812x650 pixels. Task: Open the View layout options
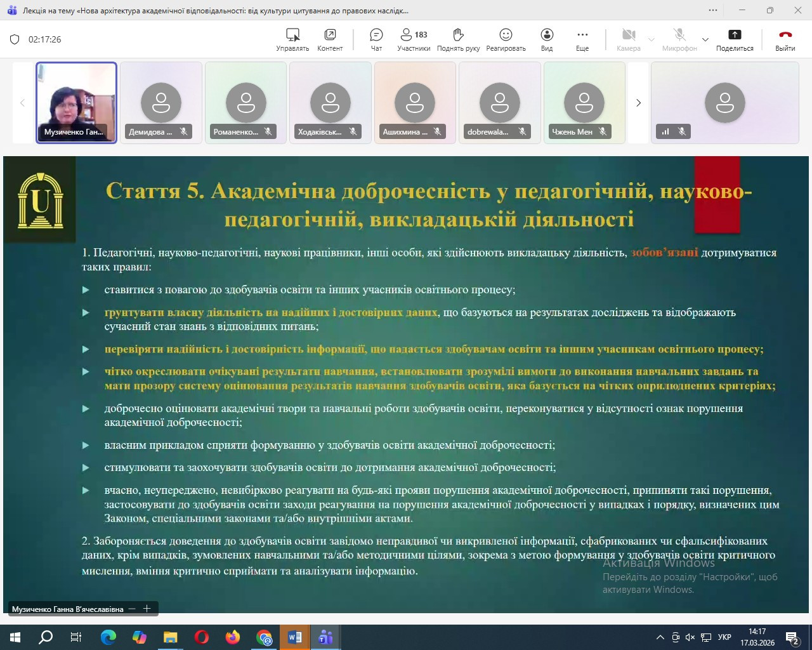547,39
